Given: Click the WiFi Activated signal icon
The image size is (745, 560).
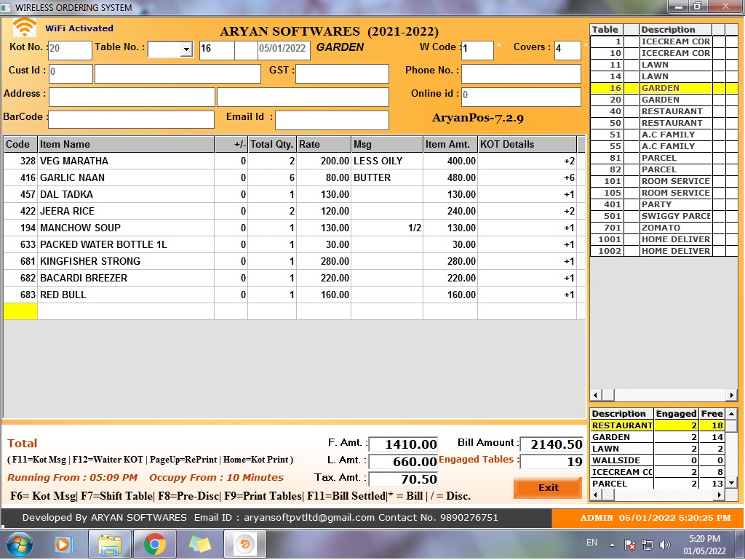Looking at the screenshot, I should point(24,28).
